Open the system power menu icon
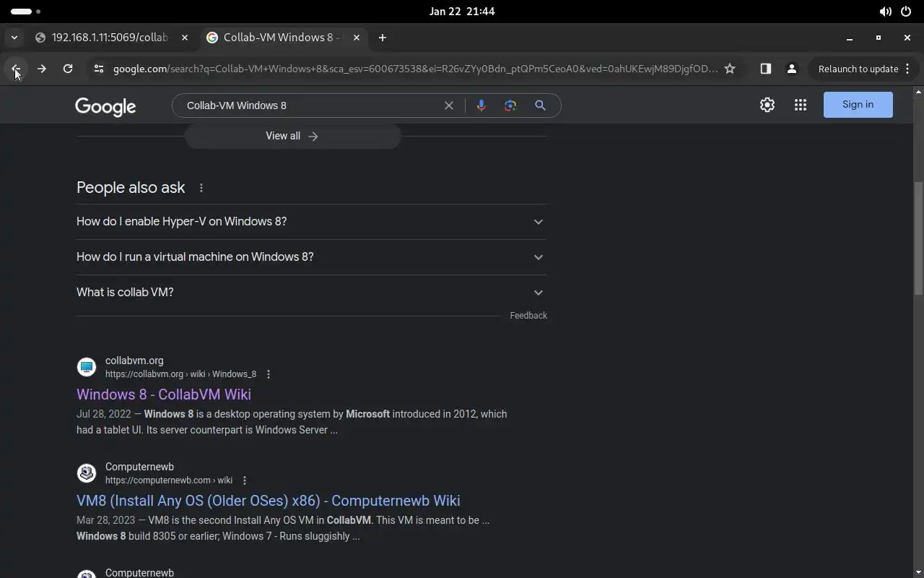This screenshot has height=578, width=924. point(906,12)
